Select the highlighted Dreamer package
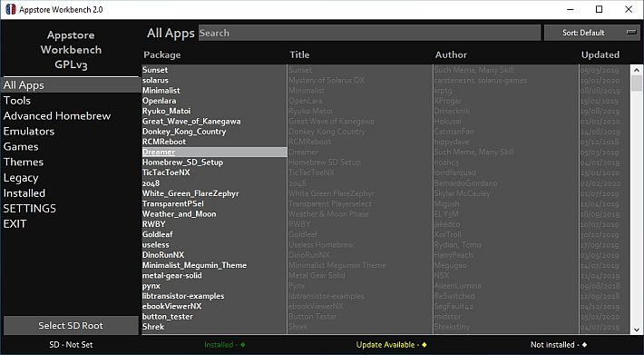The image size is (644, 355). (214, 152)
